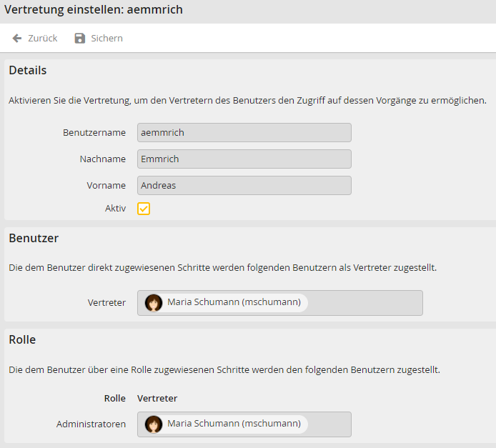Select Maria Schumann name in Benutzer Vertreter field
Image resolution: width=496 pixels, height=448 pixels.
pyautogui.click(x=234, y=303)
